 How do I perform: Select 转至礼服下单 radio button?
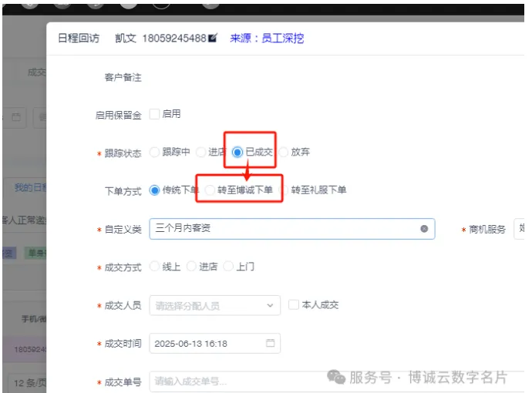point(284,190)
